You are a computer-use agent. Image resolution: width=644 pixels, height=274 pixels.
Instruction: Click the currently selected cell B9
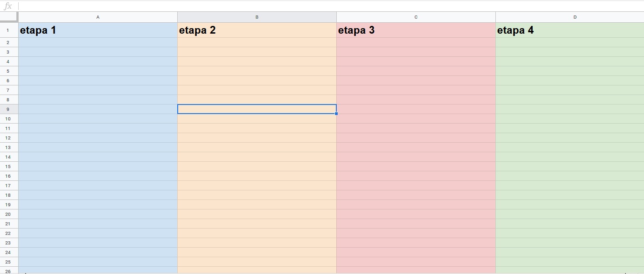[x=257, y=109]
